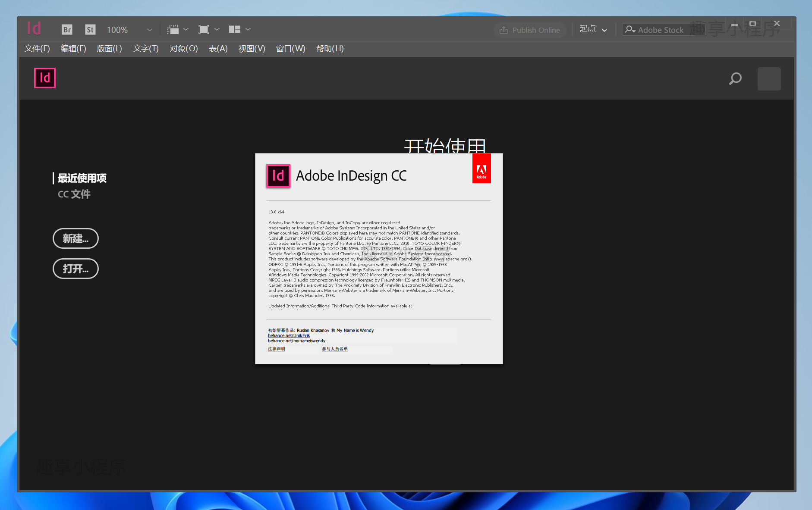Expand the Arrange Documents dropdown arrow

coord(248,29)
